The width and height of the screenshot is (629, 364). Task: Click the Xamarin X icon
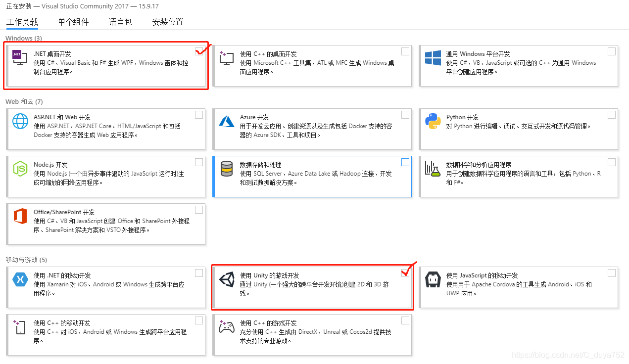pos(20,279)
